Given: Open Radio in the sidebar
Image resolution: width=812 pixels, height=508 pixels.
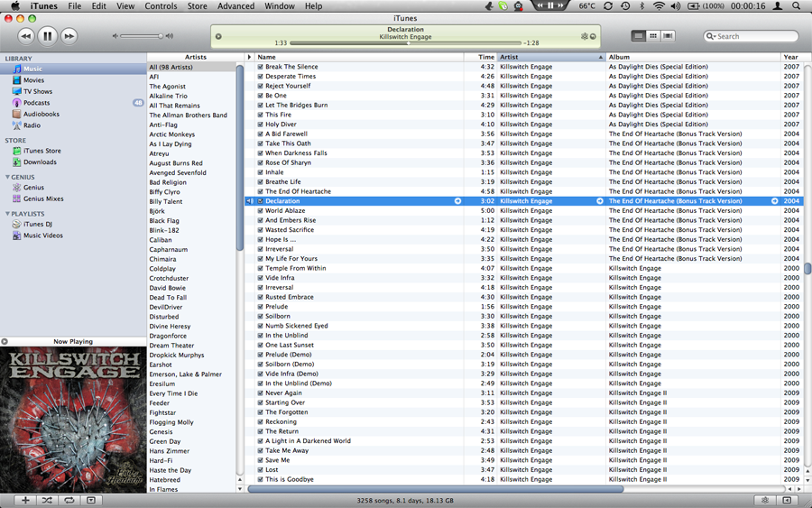Looking at the screenshot, I should tap(32, 125).
